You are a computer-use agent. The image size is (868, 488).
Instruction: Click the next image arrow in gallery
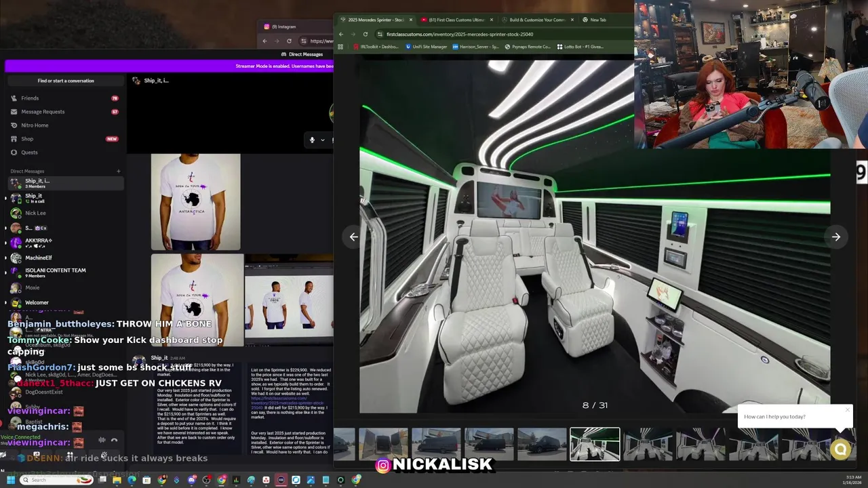[x=836, y=237]
